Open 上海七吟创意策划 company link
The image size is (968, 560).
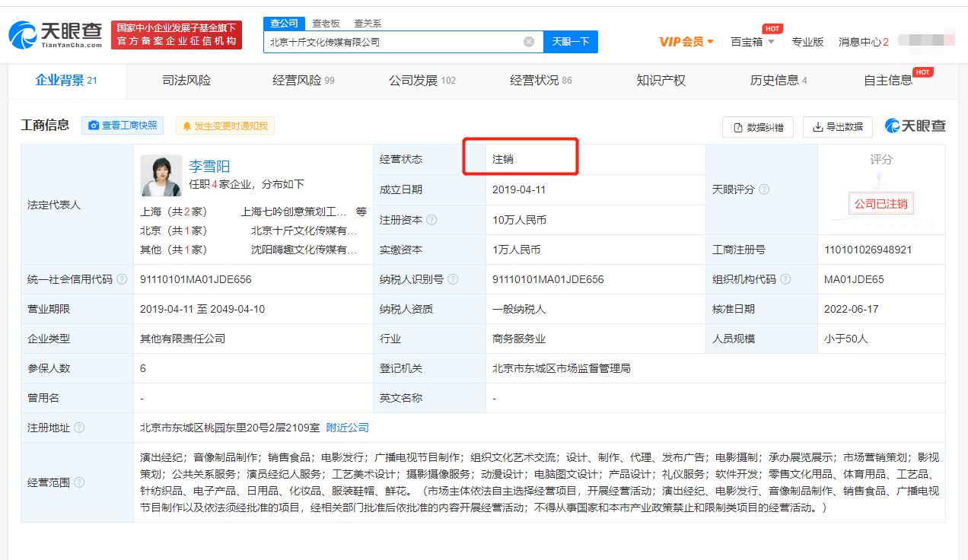click(x=294, y=212)
